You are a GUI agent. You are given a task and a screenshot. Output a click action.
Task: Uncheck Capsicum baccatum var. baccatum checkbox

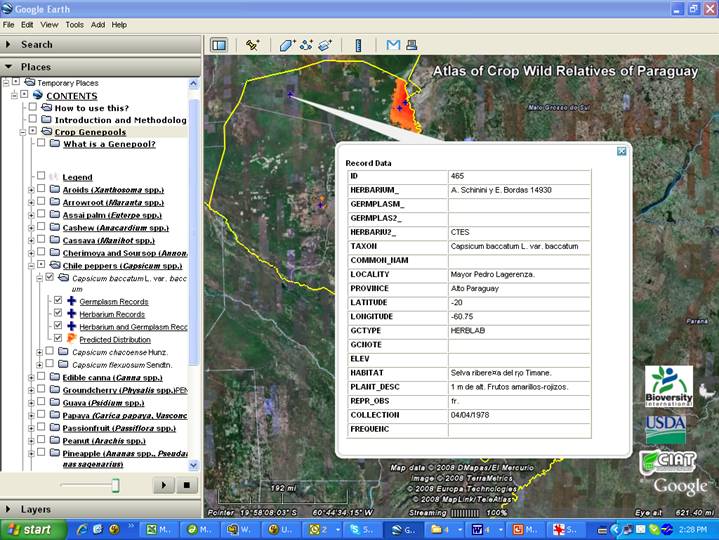[x=50, y=277]
